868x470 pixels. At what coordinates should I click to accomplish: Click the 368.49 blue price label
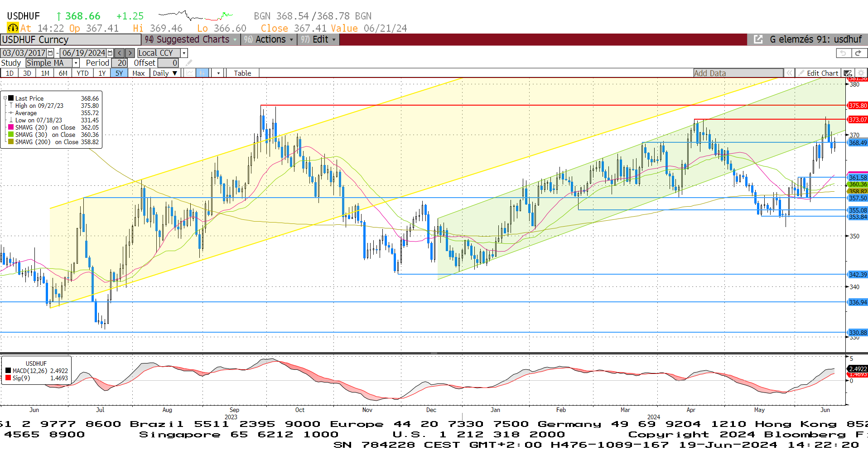[x=858, y=143]
